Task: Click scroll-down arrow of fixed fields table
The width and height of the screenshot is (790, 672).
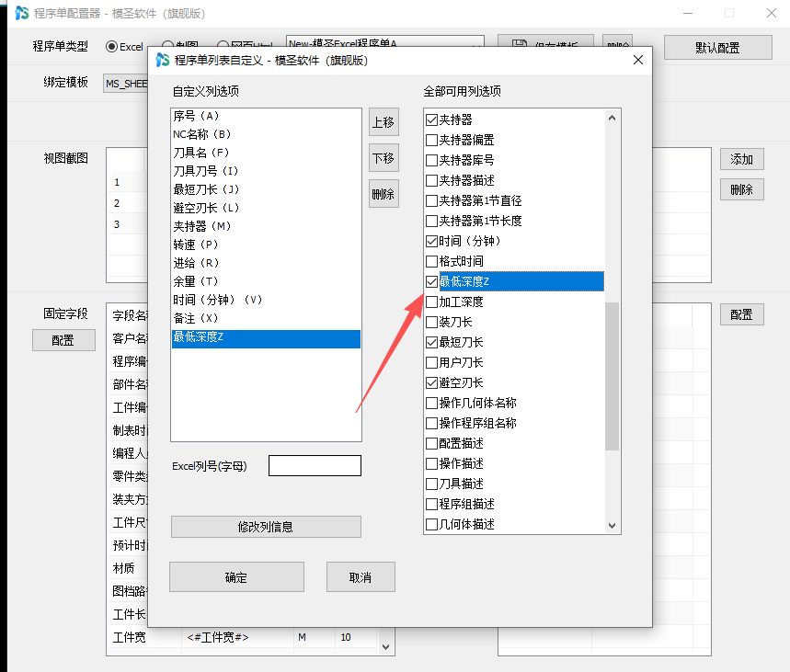Action: tap(385, 647)
